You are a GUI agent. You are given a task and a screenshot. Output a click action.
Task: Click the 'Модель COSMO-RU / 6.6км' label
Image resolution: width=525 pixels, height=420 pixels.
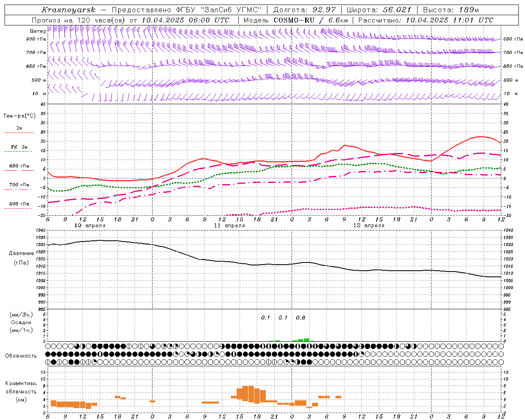pyautogui.click(x=296, y=20)
